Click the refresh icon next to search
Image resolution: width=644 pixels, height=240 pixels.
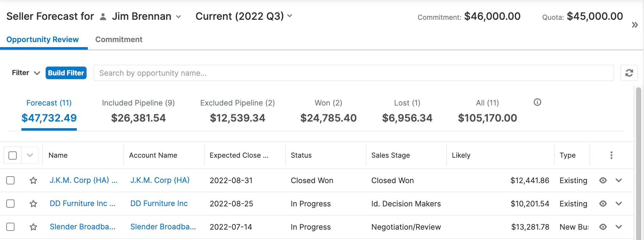629,73
